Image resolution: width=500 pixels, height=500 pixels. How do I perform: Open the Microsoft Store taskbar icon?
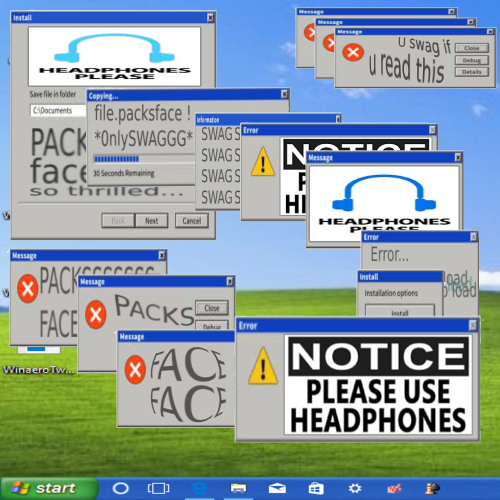[x=316, y=489]
